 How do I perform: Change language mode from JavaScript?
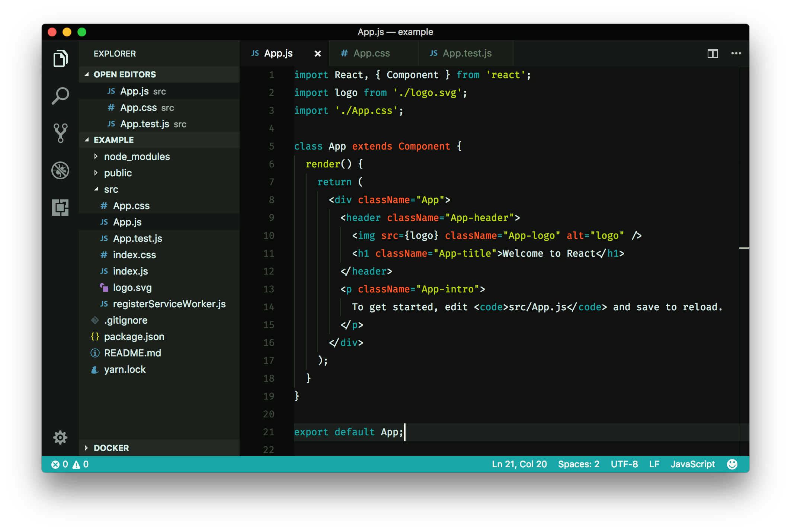(692, 464)
